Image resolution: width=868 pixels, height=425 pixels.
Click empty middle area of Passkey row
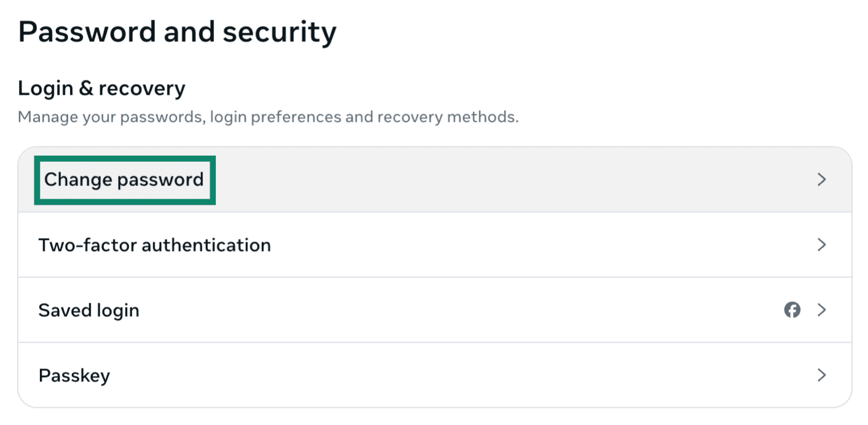pos(461,375)
